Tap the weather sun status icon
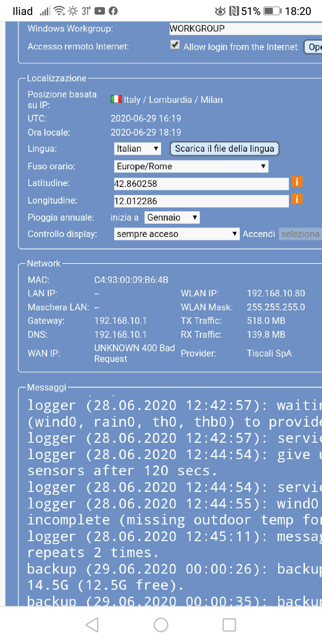 pyautogui.click(x=73, y=11)
